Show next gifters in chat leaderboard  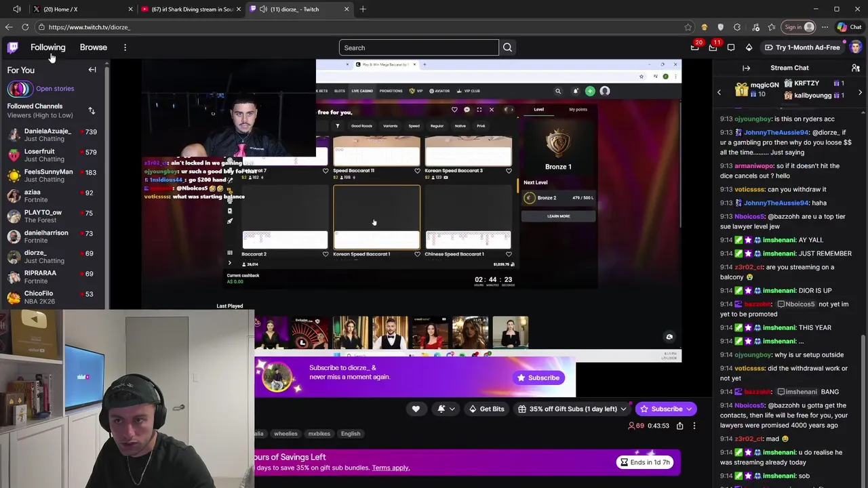(860, 92)
